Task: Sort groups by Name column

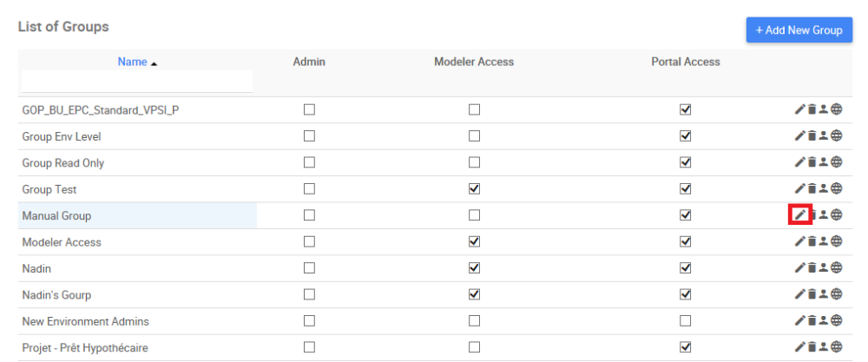Action: (x=133, y=62)
